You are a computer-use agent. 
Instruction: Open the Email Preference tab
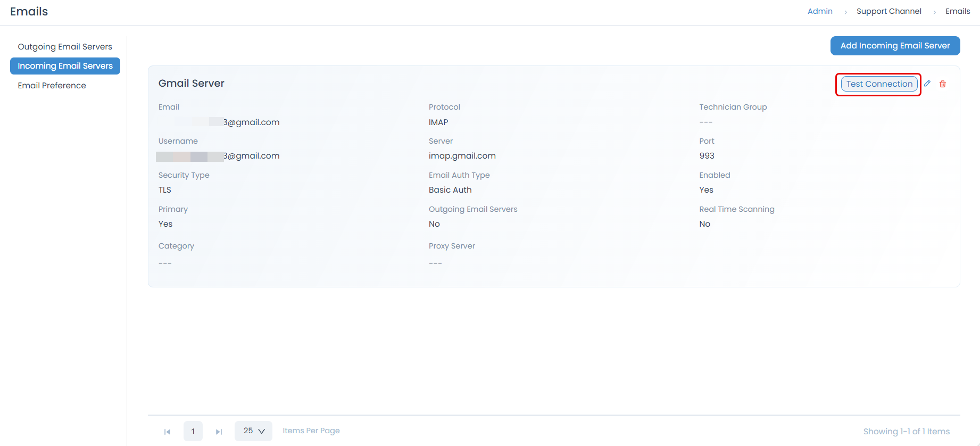pyautogui.click(x=52, y=86)
